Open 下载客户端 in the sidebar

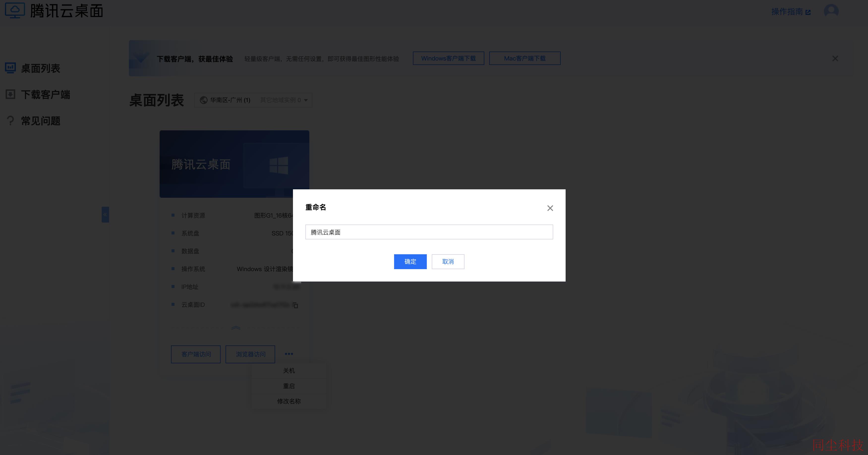coord(45,95)
